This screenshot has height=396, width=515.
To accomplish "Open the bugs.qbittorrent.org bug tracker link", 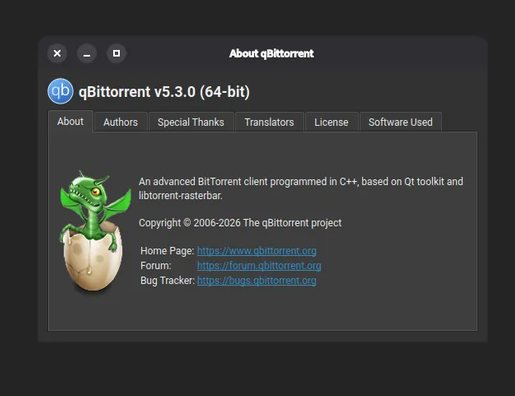I will pyautogui.click(x=257, y=281).
